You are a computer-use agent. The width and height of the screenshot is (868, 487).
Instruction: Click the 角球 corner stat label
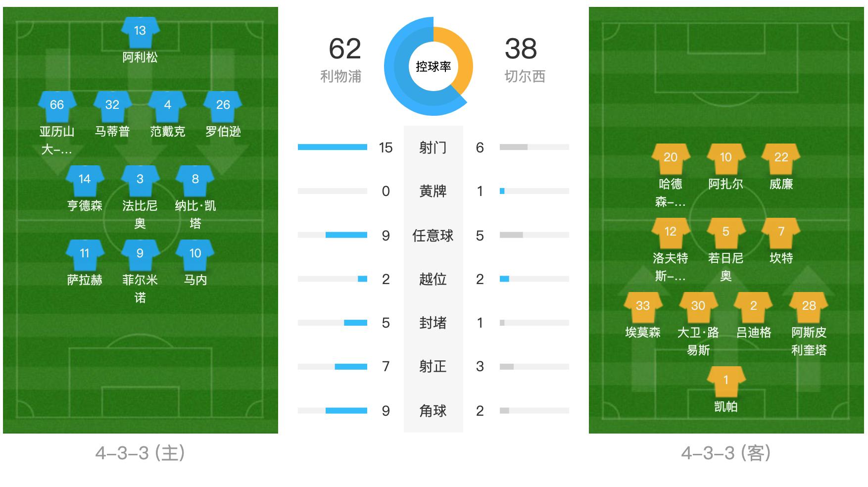[x=433, y=411]
